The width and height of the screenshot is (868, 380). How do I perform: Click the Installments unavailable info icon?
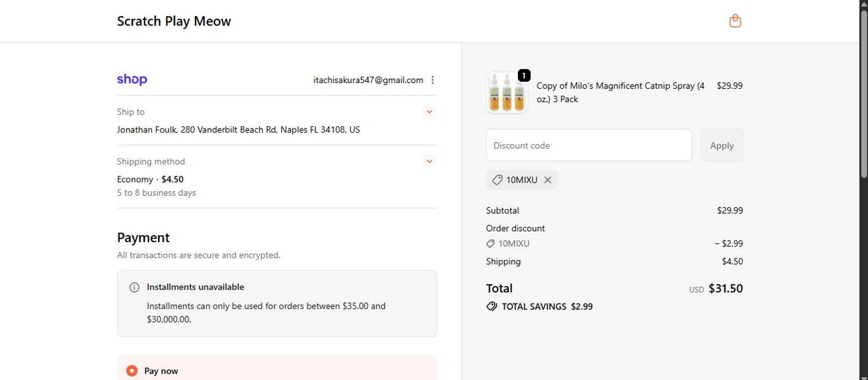(x=134, y=287)
